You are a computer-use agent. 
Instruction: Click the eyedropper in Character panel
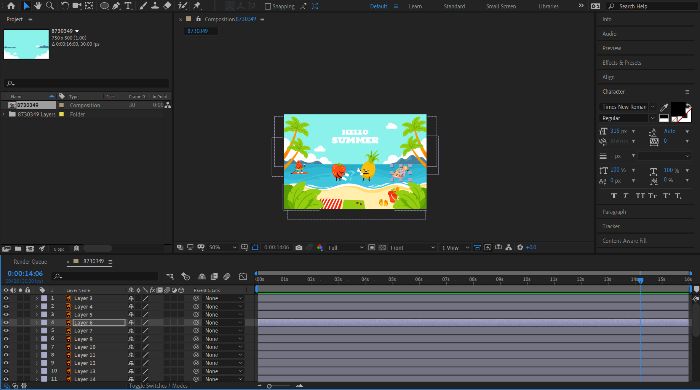click(x=664, y=108)
